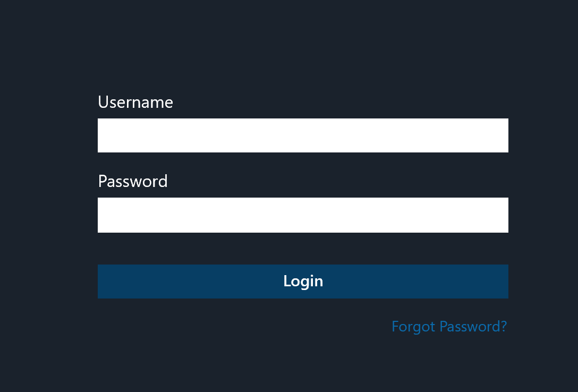Select the field above the Login button
The height and width of the screenshot is (392, 578).
coord(303,215)
